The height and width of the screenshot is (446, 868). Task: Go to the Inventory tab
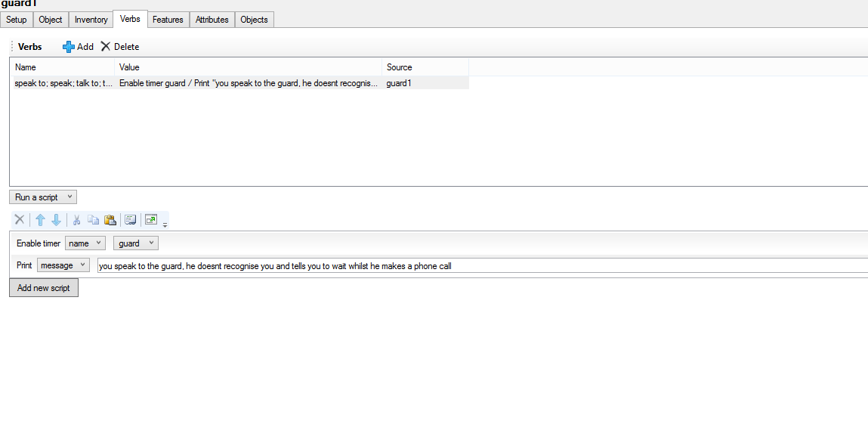click(91, 20)
